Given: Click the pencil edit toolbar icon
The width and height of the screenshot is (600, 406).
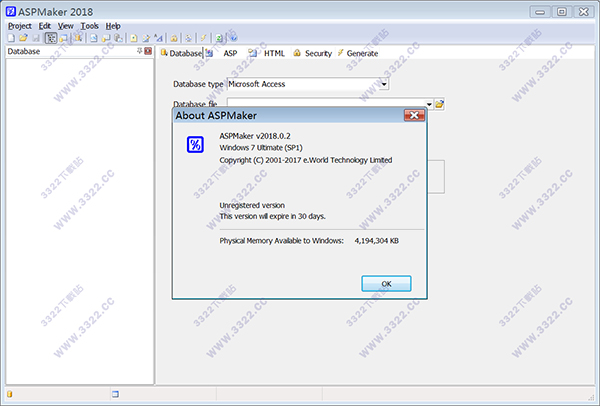Looking at the screenshot, I should (146, 38).
